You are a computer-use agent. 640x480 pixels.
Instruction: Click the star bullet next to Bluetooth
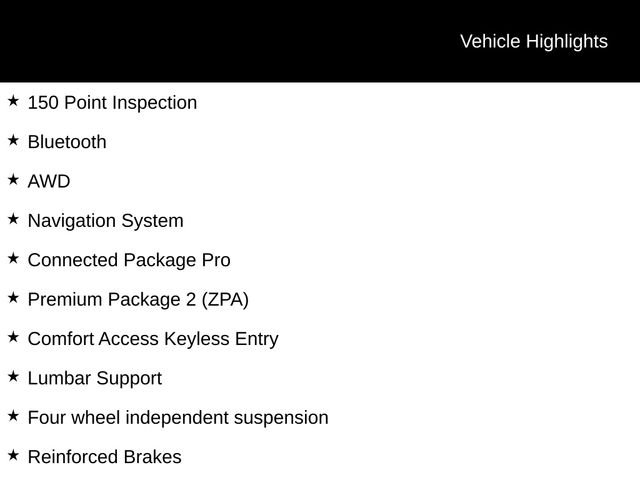click(x=13, y=141)
